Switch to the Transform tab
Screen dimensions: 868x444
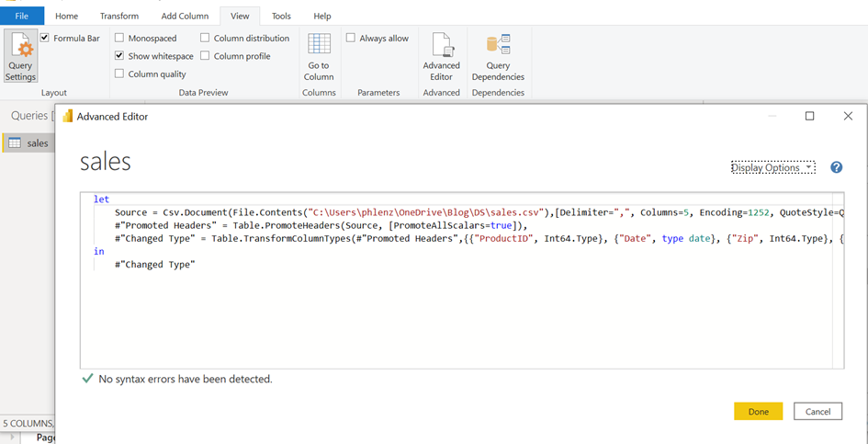(x=119, y=16)
